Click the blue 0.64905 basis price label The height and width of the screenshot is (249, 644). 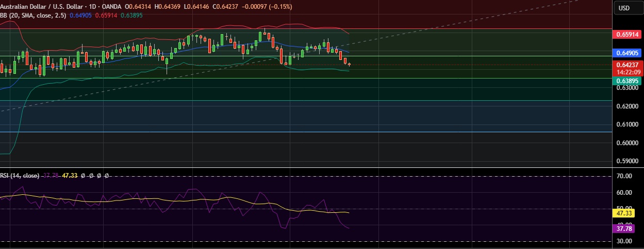tap(626, 53)
